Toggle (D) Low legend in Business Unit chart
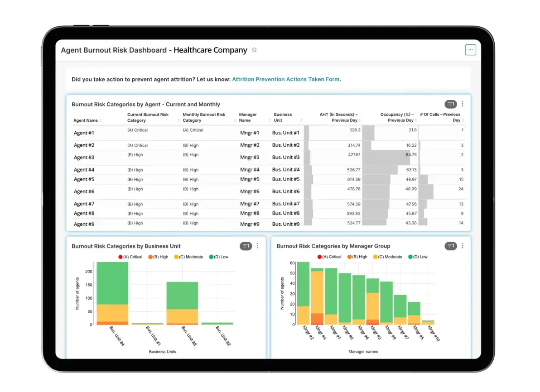540x392 pixels. pos(219,257)
